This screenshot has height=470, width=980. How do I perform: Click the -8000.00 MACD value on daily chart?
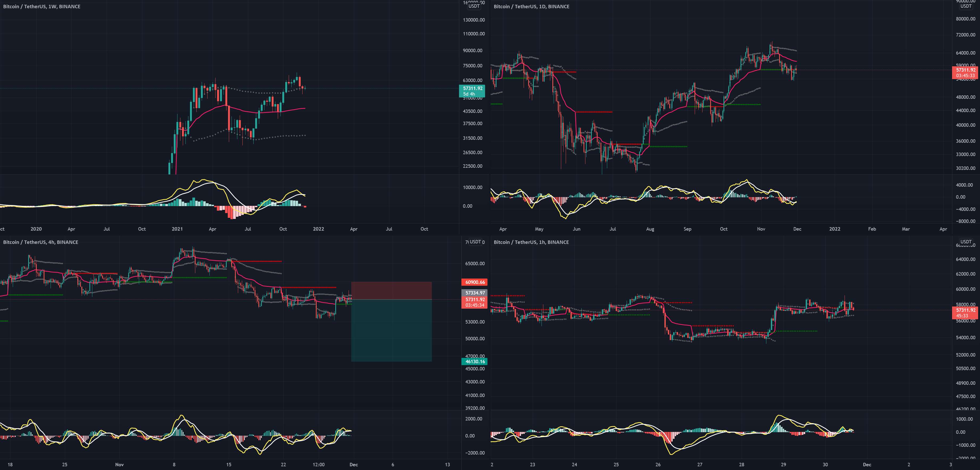coord(966,221)
